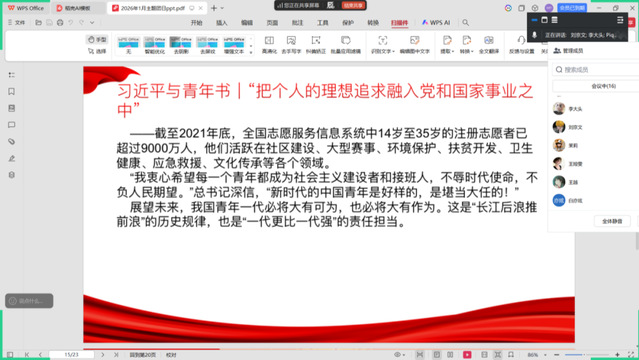Click the 去手写字 handwriting removal icon
639x360 pixels.
pyautogui.click(x=291, y=44)
